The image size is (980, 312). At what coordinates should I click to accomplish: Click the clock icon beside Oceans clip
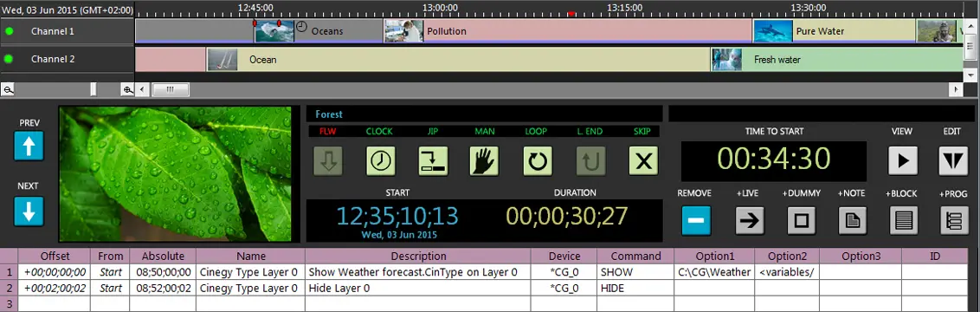(302, 27)
